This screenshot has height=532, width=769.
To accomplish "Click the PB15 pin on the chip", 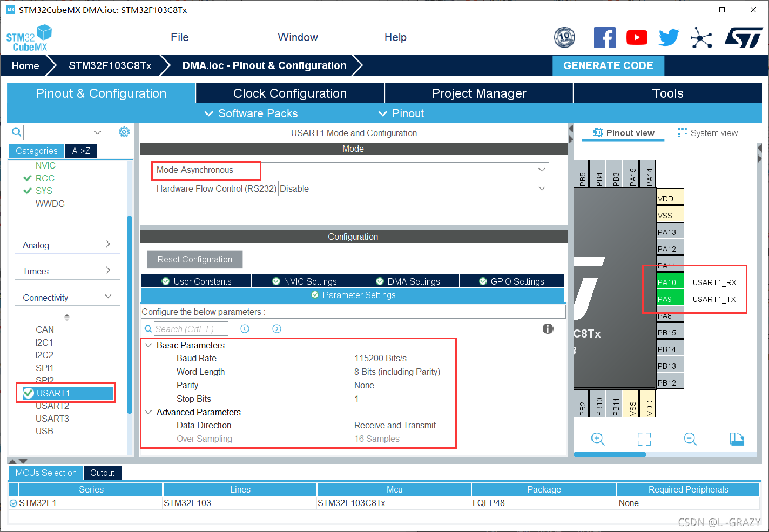I will (670, 332).
